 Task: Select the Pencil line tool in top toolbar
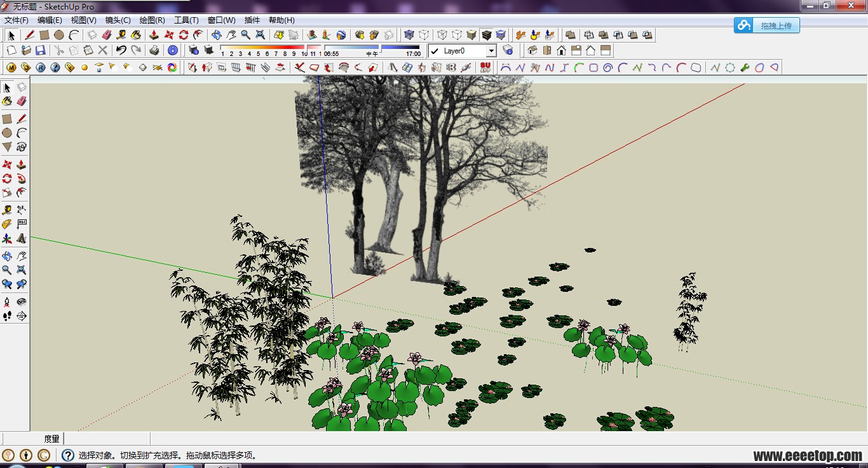pos(29,35)
